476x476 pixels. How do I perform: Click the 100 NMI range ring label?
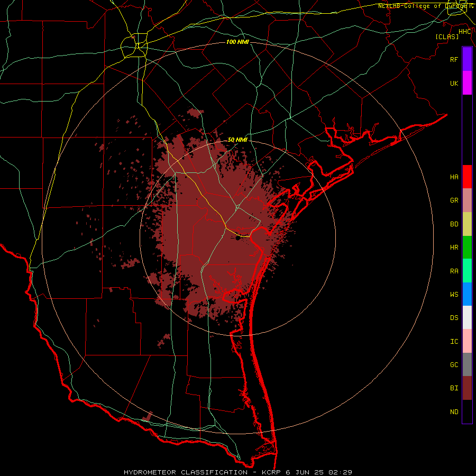[237, 42]
